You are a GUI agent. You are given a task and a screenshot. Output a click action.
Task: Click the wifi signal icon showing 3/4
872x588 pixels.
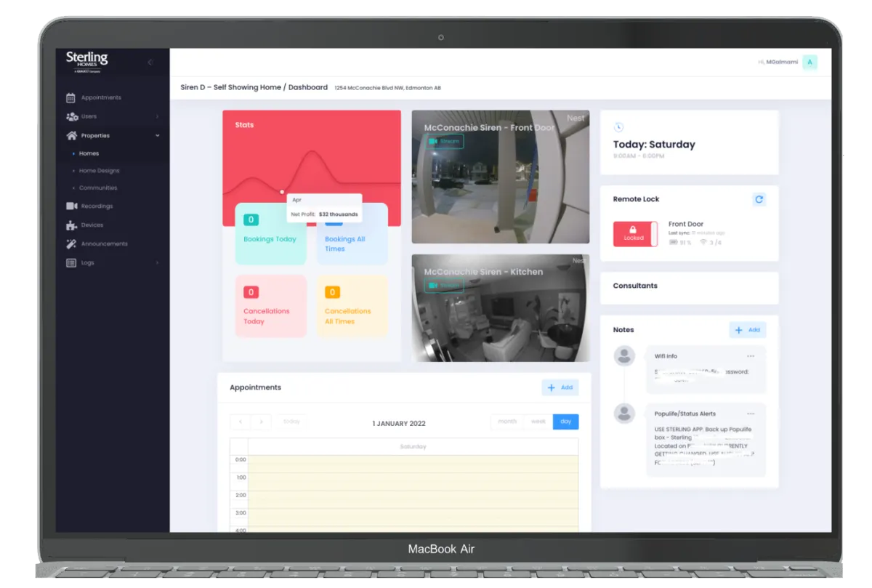[x=703, y=242]
